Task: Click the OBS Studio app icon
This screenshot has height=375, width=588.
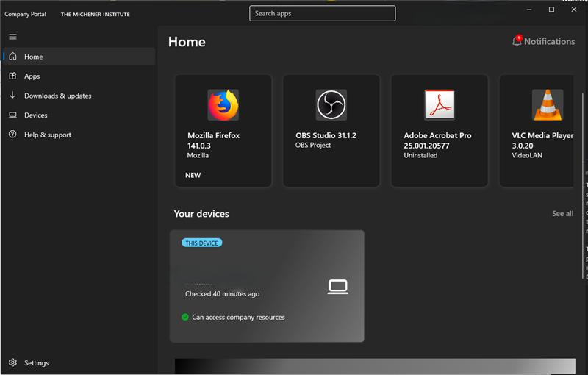Action: pos(331,104)
